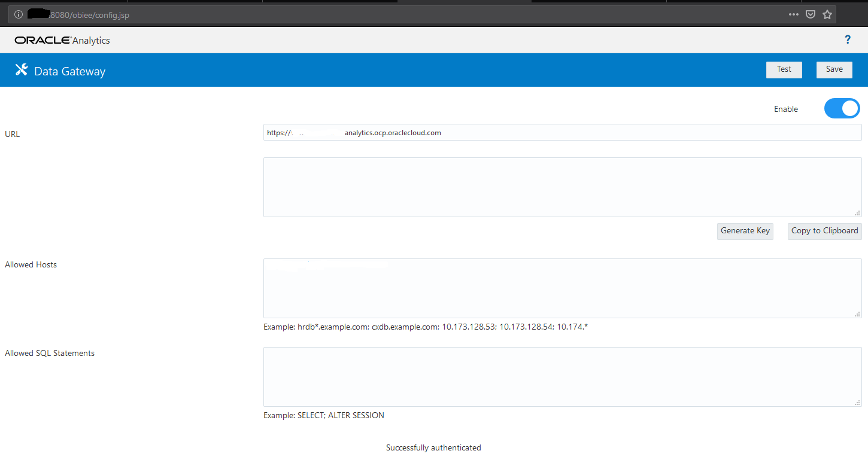Generate a new key
868x469 pixels.
pos(745,231)
